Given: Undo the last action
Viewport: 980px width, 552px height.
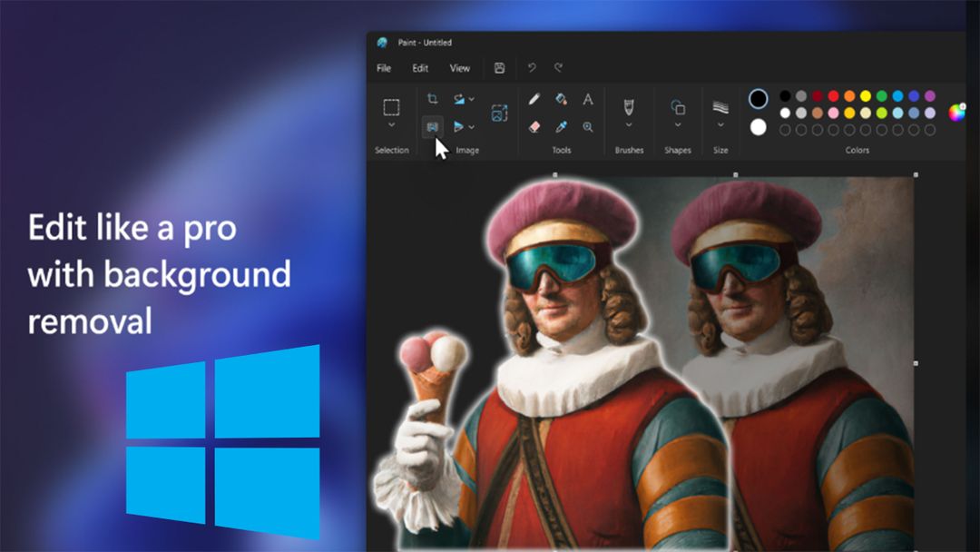Looking at the screenshot, I should (x=533, y=68).
